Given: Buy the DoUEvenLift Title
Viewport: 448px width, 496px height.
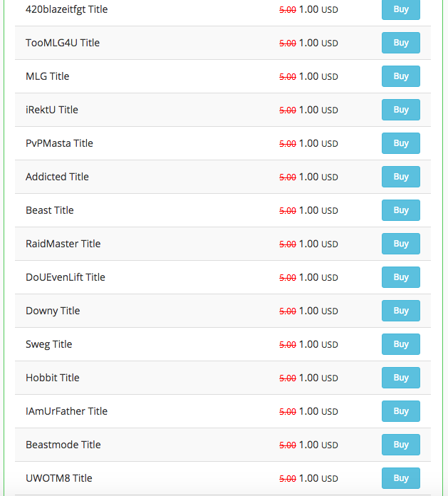Looking at the screenshot, I should pos(400,277).
